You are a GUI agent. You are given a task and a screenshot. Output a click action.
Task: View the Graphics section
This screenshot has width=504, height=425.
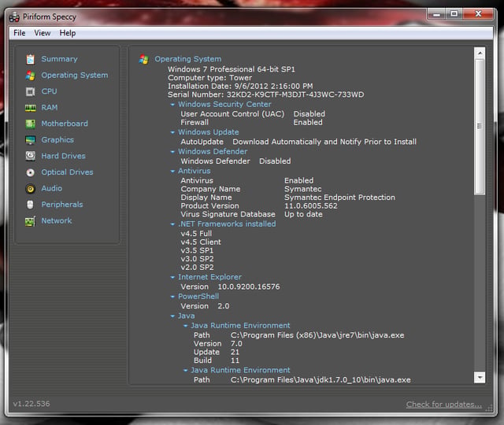click(x=57, y=140)
